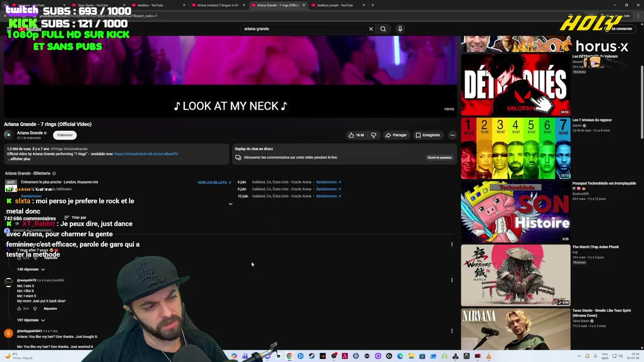Launch VLC media player from taskbar
This screenshot has height=362, width=644.
pyautogui.click(x=489, y=356)
